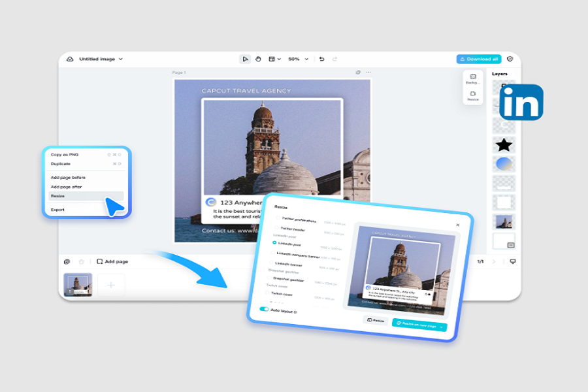
Task: Click the CAPCUT TRAVEL AGENCY heading on canvas
Action: pyautogui.click(x=246, y=91)
